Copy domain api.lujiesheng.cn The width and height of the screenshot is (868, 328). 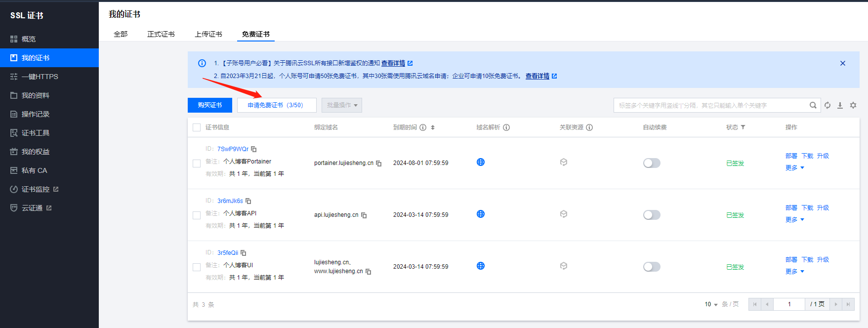coord(364,215)
